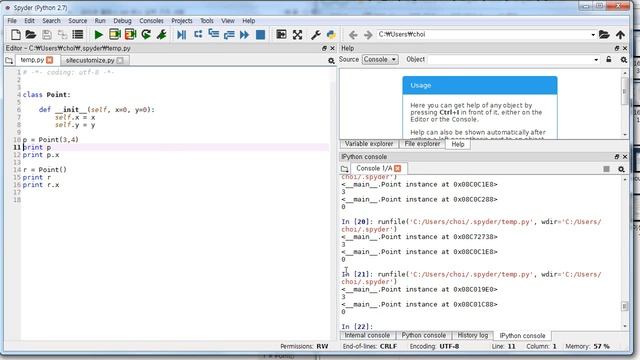This screenshot has height=360, width=640.
Task: Click the Save all files icon
Action: click(x=62, y=35)
